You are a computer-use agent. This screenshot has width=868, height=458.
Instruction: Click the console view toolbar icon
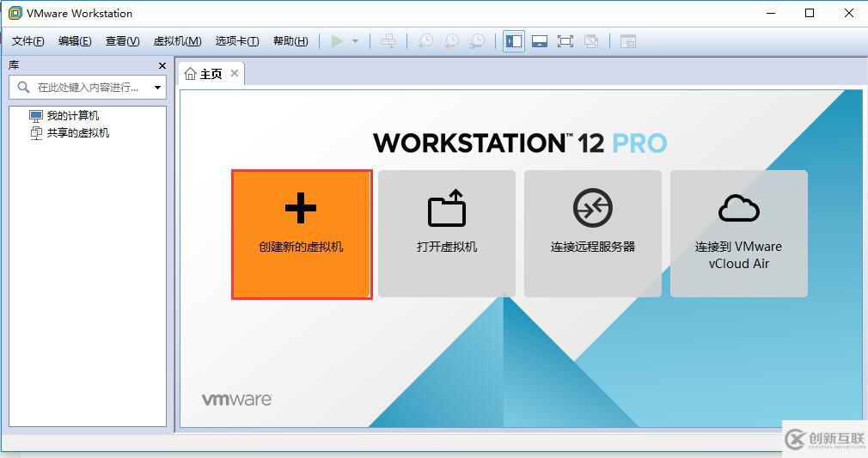(x=627, y=41)
